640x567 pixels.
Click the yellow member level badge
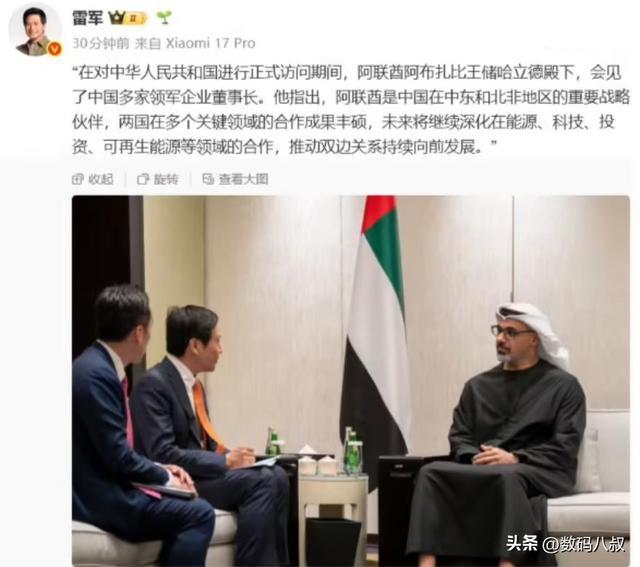tap(136, 18)
